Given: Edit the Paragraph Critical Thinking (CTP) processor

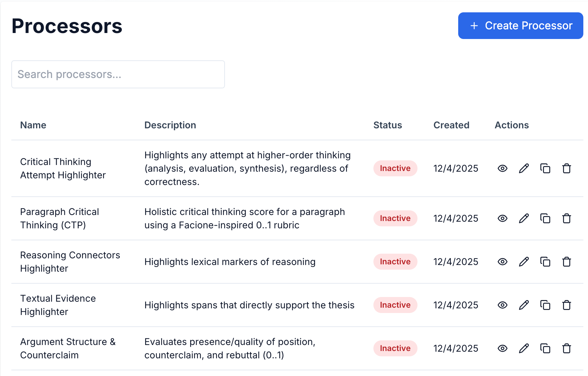Looking at the screenshot, I should coord(524,218).
